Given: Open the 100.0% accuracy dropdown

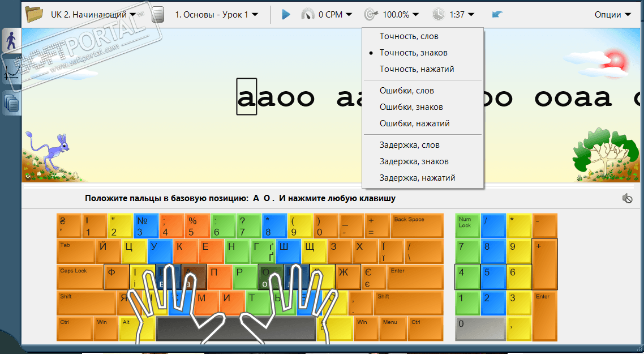Looking at the screenshot, I should 401,15.
